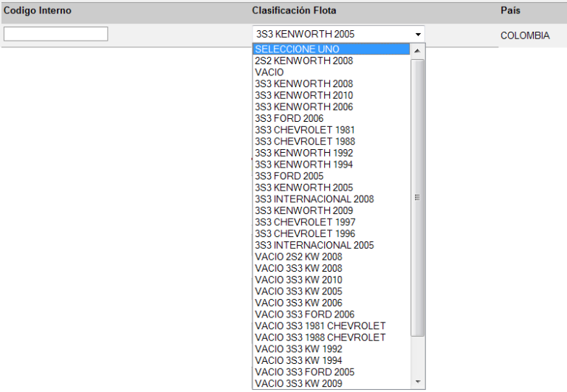Click the Codigo Interno text input field

(55, 34)
